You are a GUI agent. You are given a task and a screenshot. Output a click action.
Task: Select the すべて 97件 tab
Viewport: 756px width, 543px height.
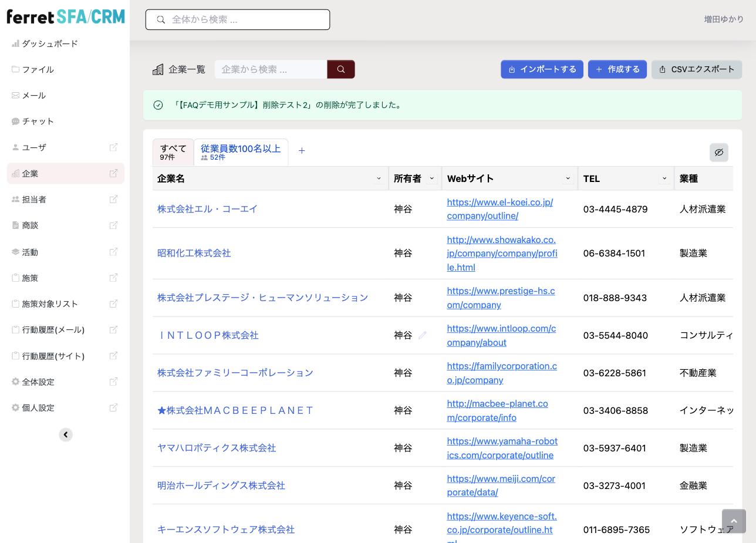coord(173,152)
